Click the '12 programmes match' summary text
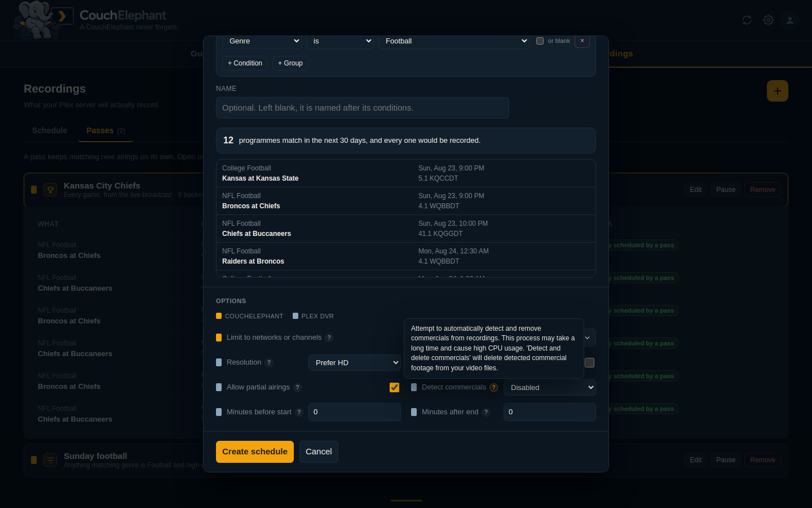This screenshot has height=508, width=812. [x=352, y=141]
